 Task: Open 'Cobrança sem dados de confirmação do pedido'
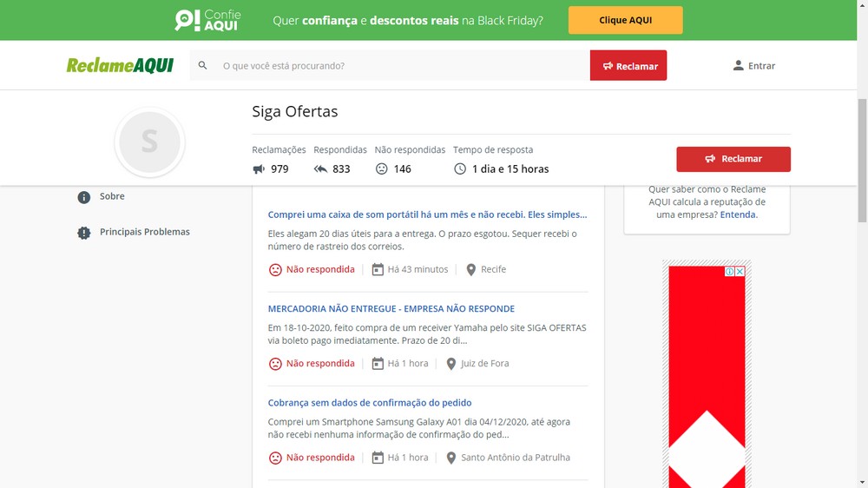[370, 403]
